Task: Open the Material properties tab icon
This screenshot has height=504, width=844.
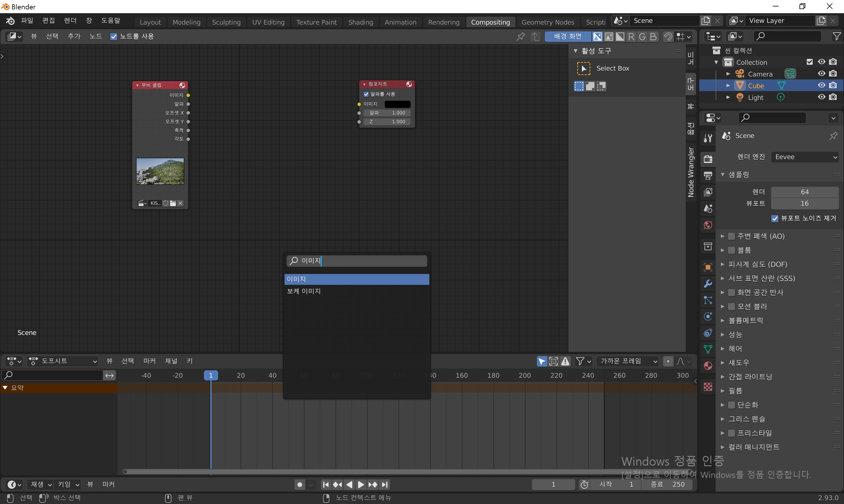Action: pyautogui.click(x=708, y=366)
